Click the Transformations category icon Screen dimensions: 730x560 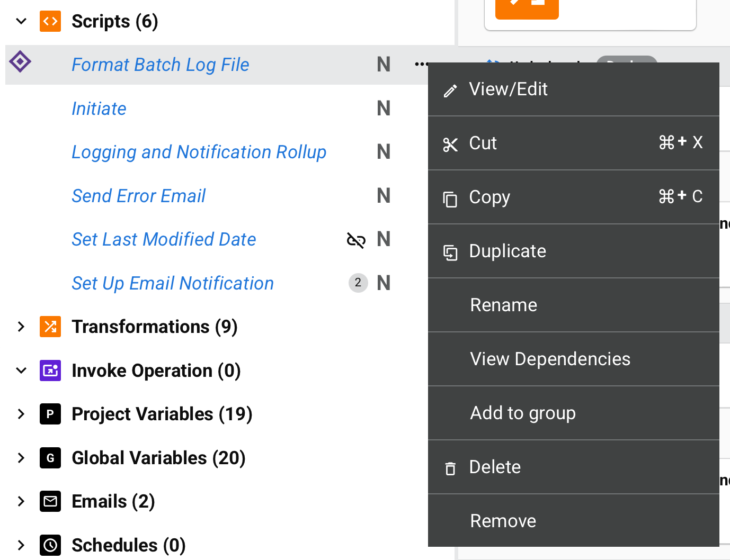coord(50,327)
